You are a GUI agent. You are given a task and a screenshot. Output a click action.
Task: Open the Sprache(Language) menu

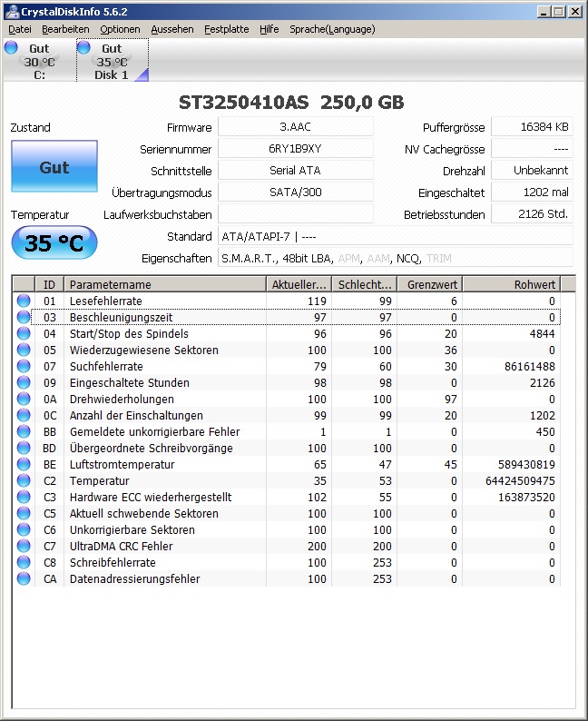[x=332, y=29]
